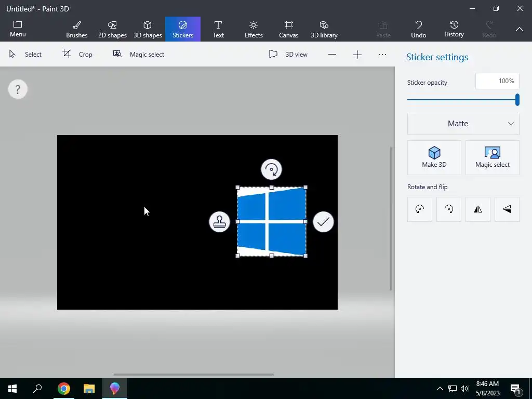
Task: Click the vertical canvas scrollbar
Action: click(391, 219)
